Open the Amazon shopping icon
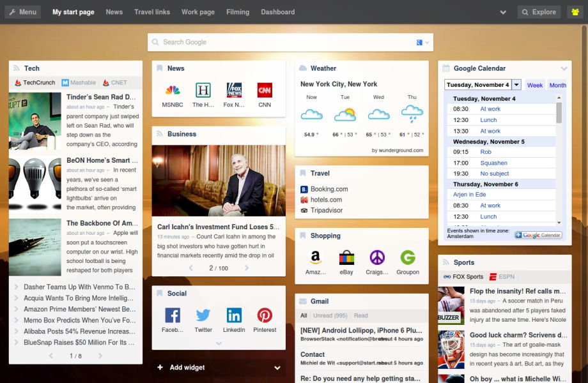 316,258
